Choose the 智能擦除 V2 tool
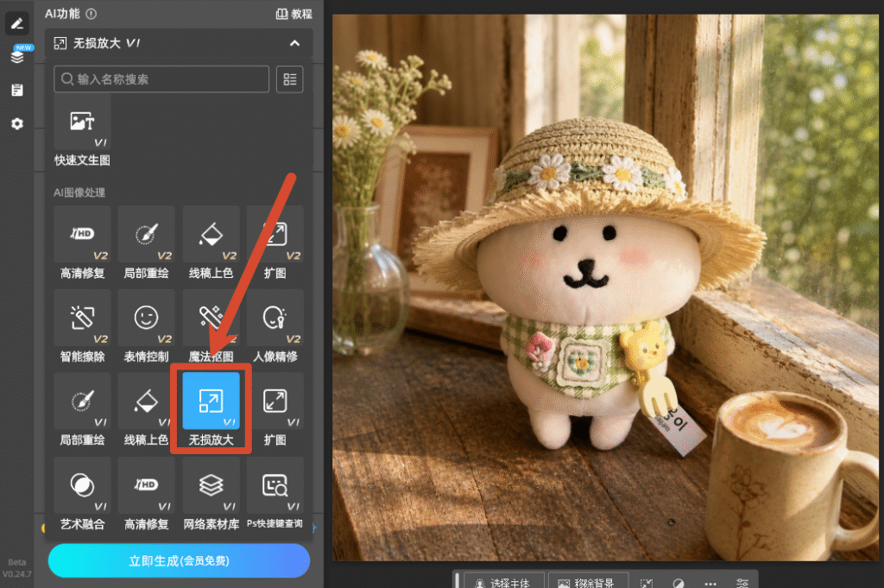The width and height of the screenshot is (884, 588). point(82,326)
